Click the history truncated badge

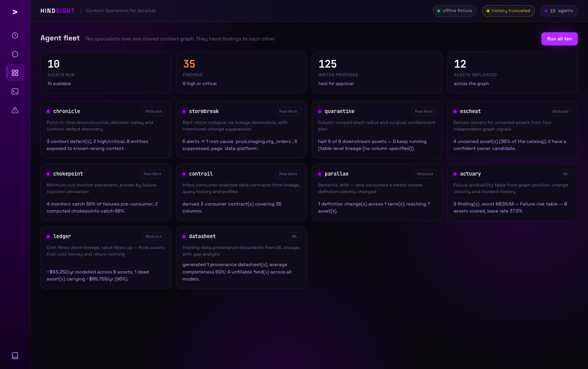coord(508,11)
